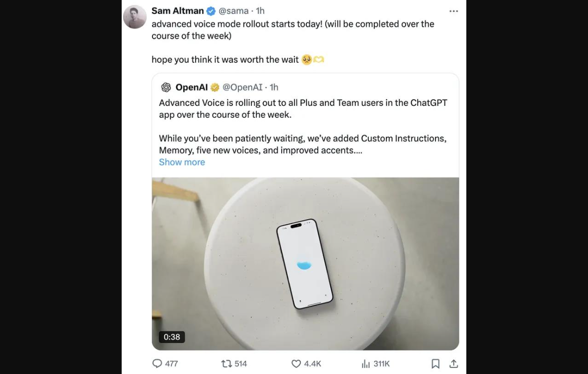The image size is (588, 374).
Task: Click the OpenAI logo avatar
Action: pos(166,87)
